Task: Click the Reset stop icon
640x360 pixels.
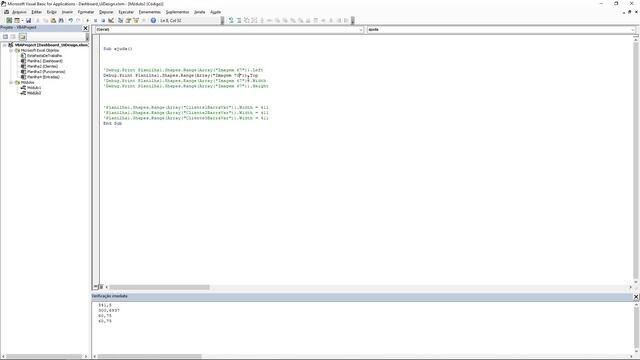Action: (103, 20)
